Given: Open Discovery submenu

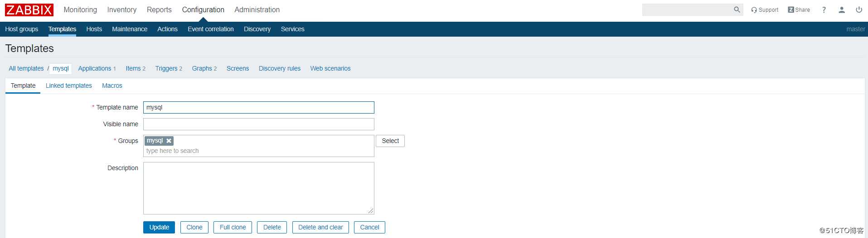Looking at the screenshot, I should click(257, 29).
